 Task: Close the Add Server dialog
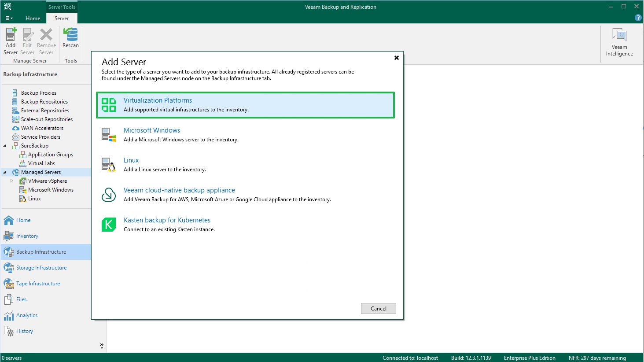click(x=396, y=58)
